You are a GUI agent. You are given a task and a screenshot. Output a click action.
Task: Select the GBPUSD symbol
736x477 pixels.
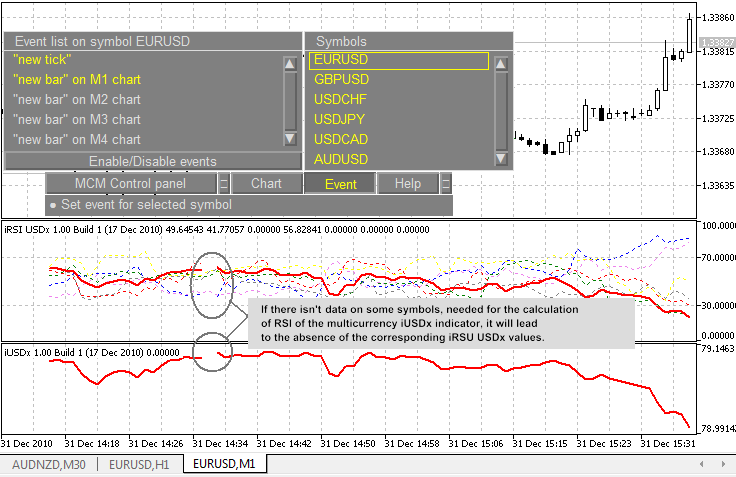[341, 80]
